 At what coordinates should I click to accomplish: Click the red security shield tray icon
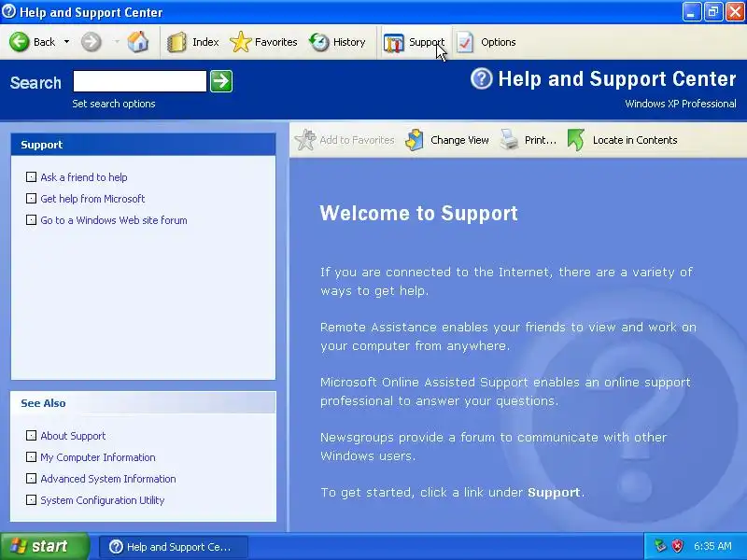point(677,546)
